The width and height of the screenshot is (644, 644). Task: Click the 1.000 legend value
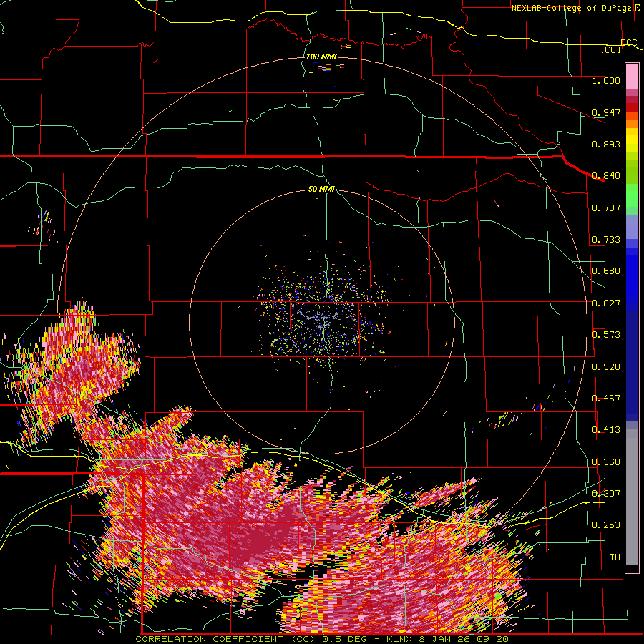606,80
